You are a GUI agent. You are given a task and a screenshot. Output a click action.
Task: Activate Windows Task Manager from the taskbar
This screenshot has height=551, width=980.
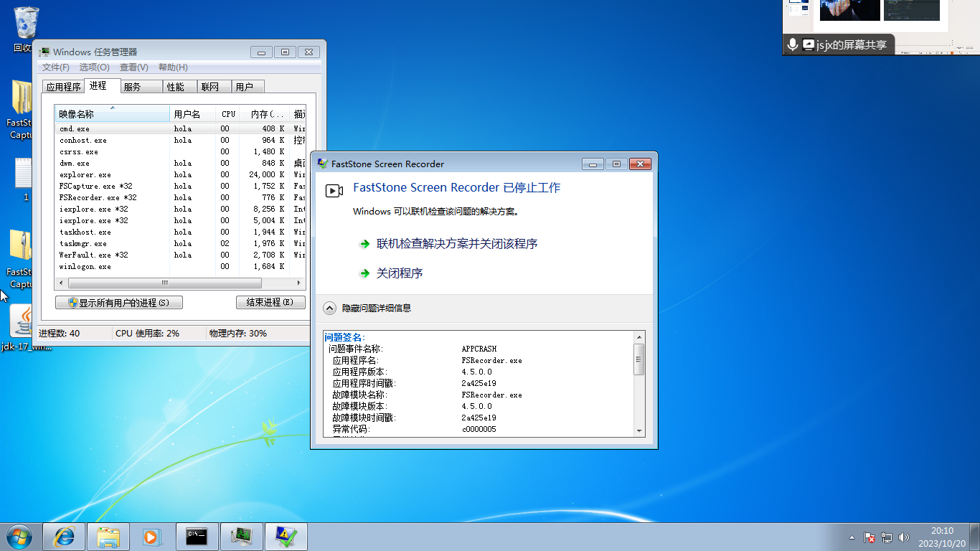pos(241,537)
